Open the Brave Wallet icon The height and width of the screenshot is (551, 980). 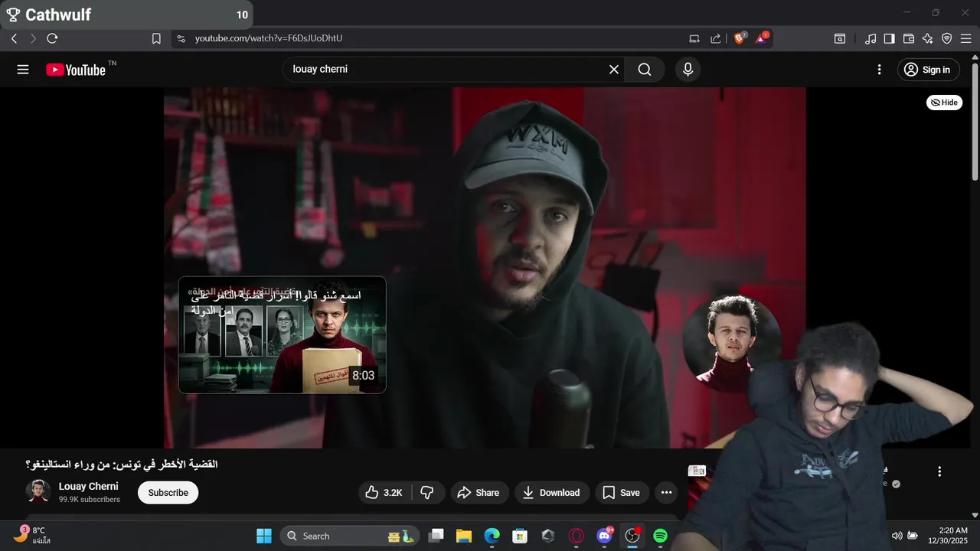909,38
